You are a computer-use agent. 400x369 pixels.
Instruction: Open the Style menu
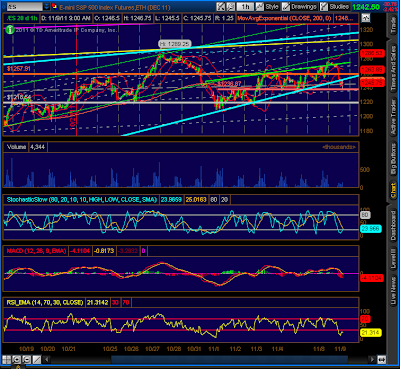pos(268,7)
